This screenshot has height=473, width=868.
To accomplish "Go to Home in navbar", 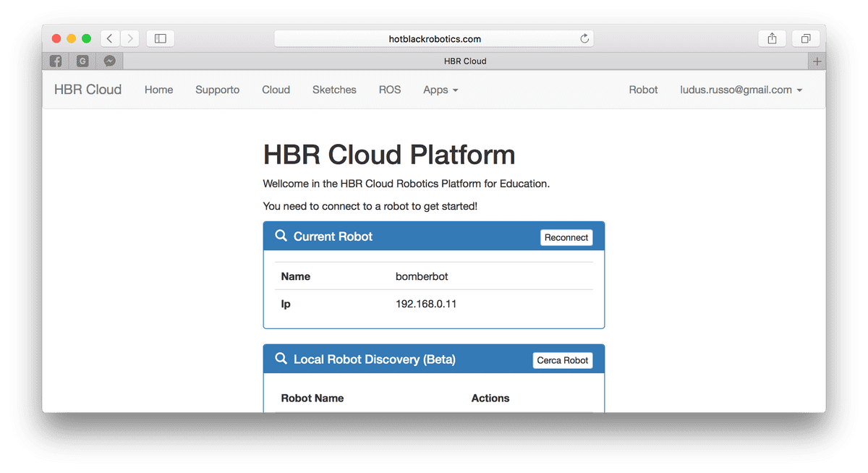I will click(x=159, y=90).
